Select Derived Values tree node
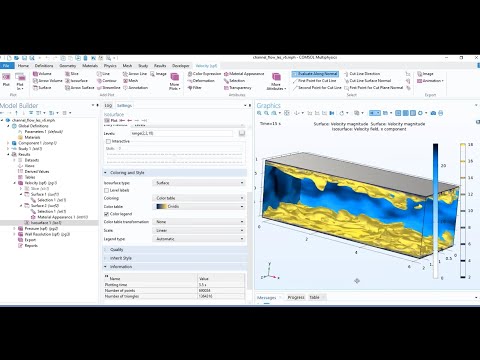The width and height of the screenshot is (480, 360). click(34, 171)
